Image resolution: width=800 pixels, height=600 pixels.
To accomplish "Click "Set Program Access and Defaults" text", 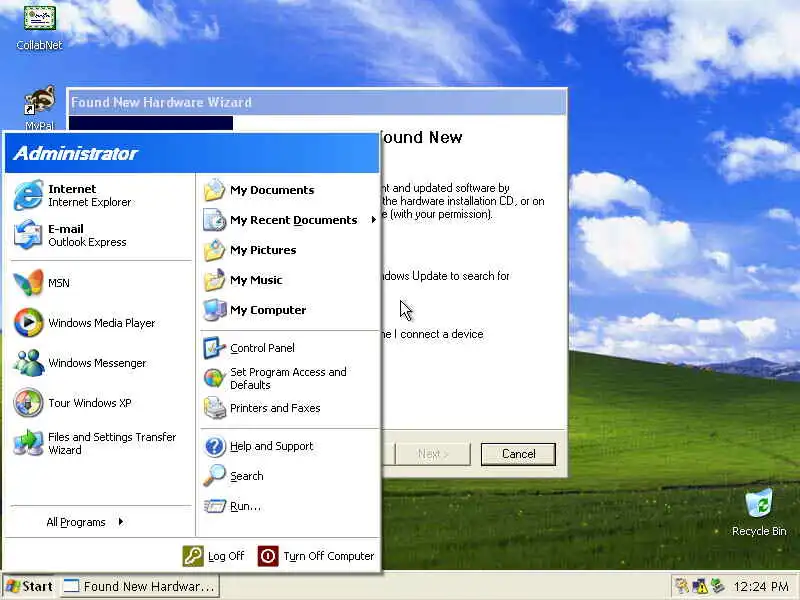I will [288, 379].
